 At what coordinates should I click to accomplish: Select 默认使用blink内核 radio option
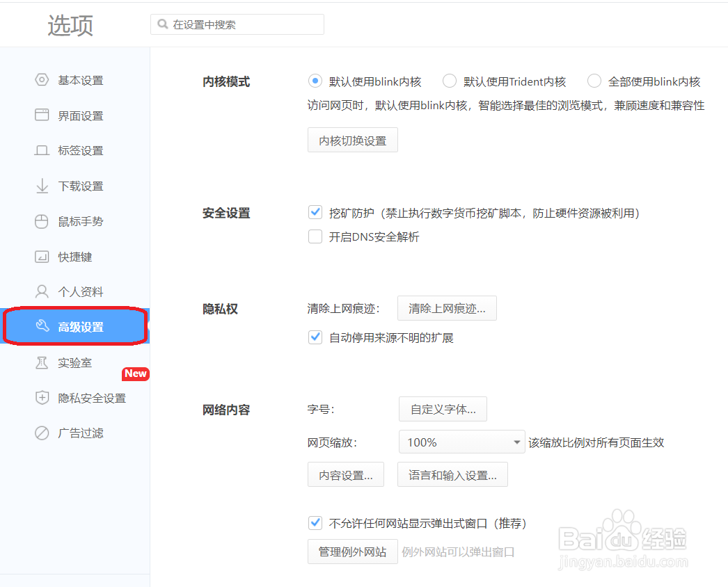coord(315,81)
